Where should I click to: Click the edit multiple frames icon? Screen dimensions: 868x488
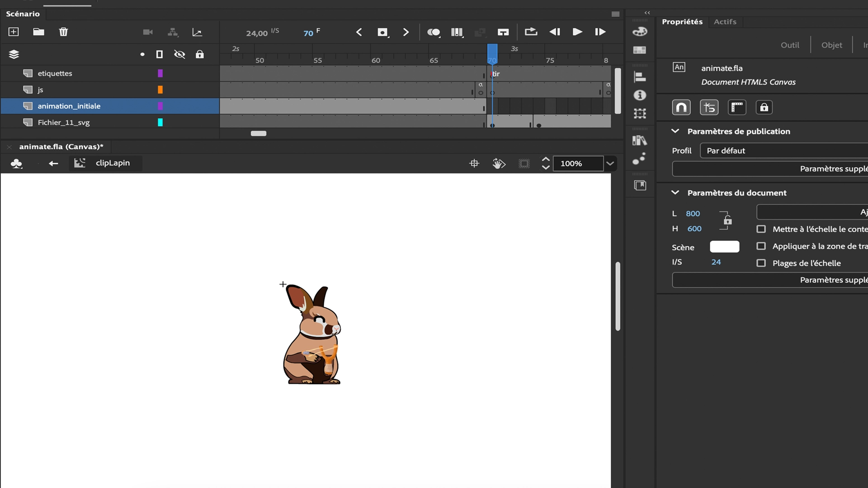click(x=457, y=32)
